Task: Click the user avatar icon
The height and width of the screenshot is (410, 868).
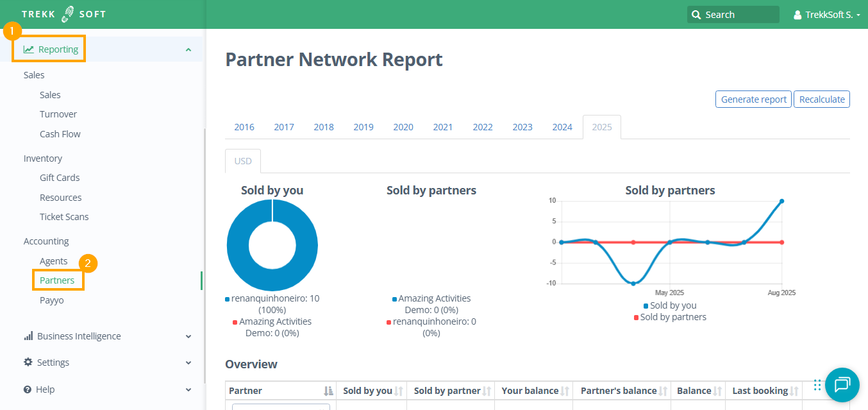Action: 797,15
